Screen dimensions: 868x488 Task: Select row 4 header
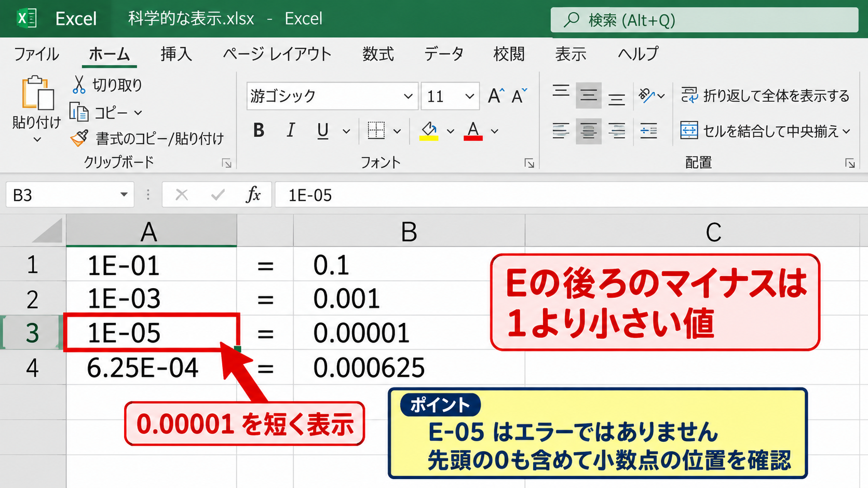(x=32, y=368)
